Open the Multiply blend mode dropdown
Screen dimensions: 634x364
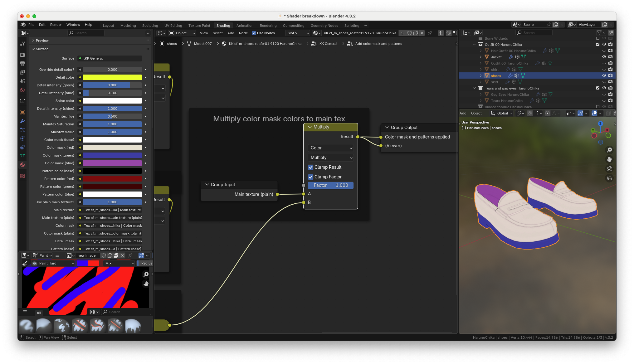tap(331, 158)
